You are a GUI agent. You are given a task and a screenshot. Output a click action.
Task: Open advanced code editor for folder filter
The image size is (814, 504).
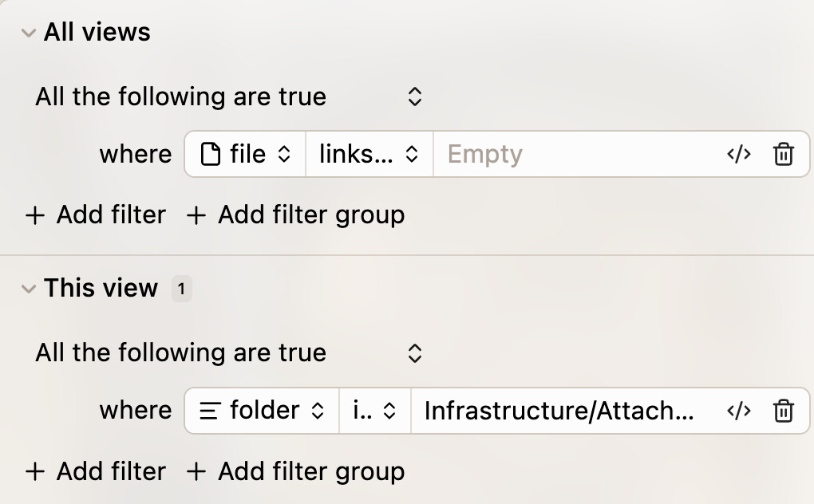pyautogui.click(x=739, y=410)
